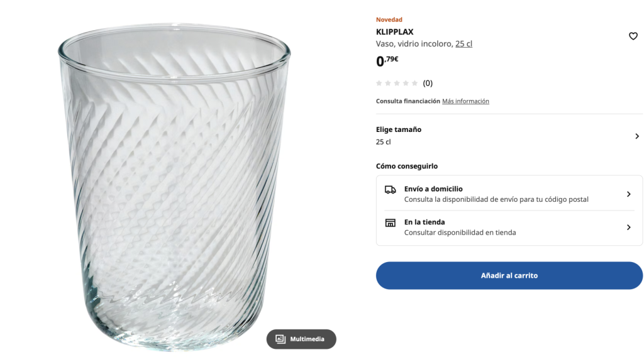The width and height of the screenshot is (644, 362).
Task: Select the Novedad label
Action: (389, 19)
